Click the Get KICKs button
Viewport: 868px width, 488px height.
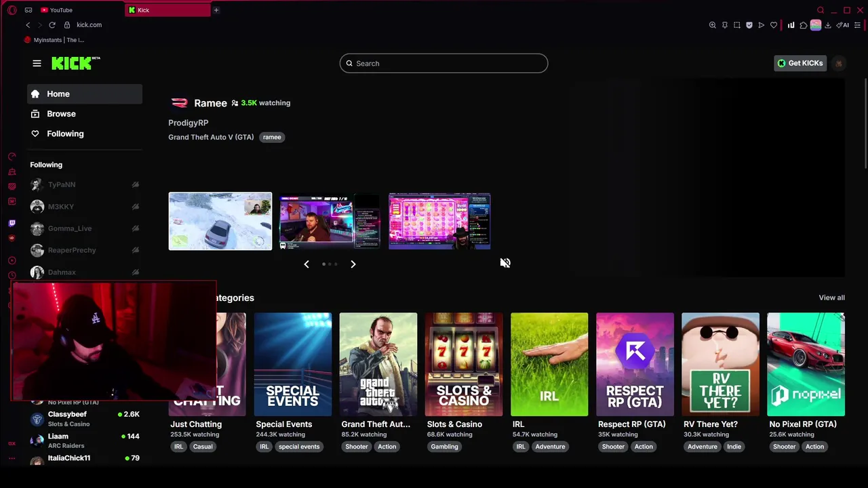tap(800, 63)
